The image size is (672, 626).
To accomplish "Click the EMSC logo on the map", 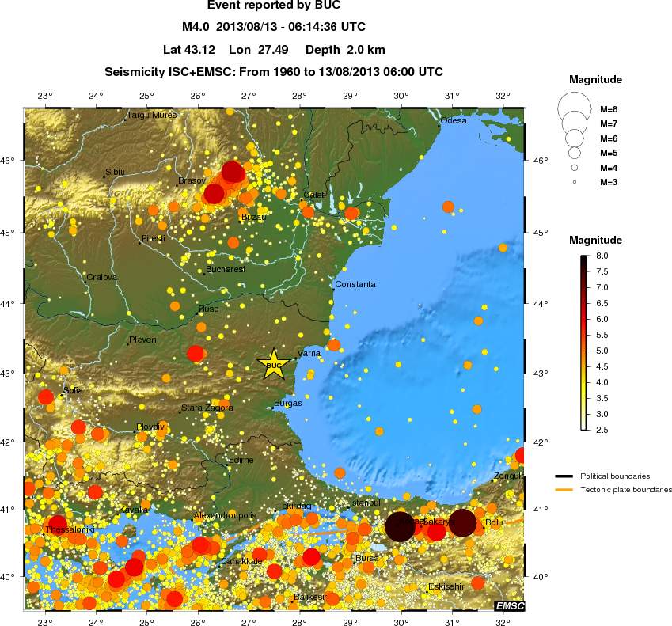I will (x=509, y=605).
